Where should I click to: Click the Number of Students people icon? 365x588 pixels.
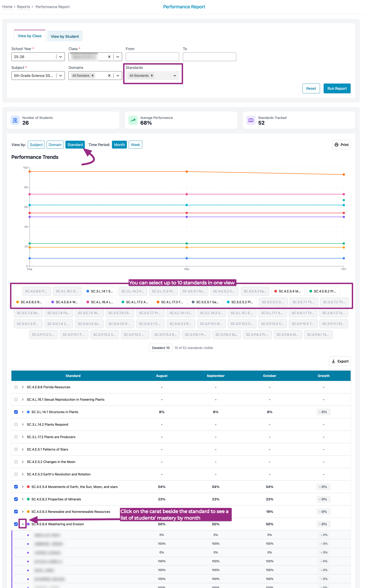[x=15, y=120]
